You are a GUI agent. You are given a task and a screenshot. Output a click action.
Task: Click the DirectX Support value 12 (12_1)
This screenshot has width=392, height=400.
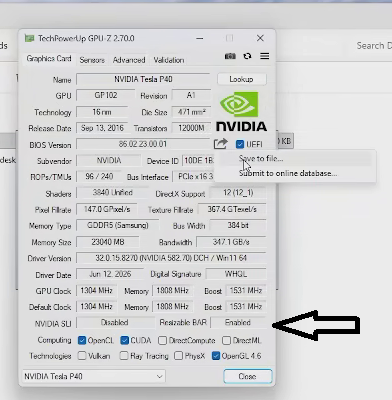[238, 193]
